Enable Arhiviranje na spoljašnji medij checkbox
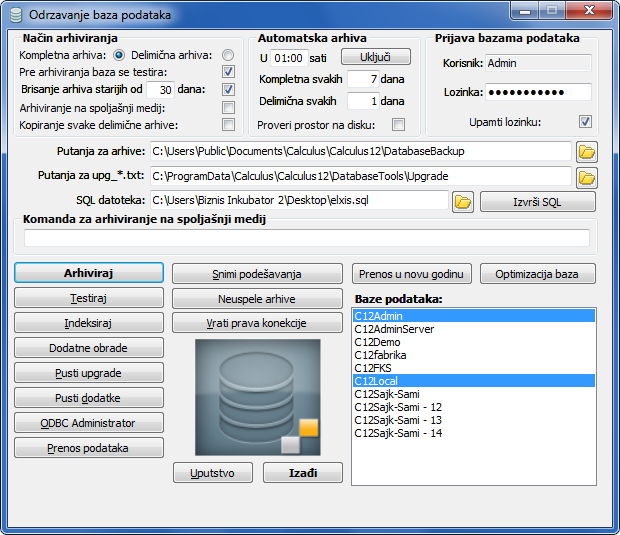Screen dimensions: 620x535 228,107
